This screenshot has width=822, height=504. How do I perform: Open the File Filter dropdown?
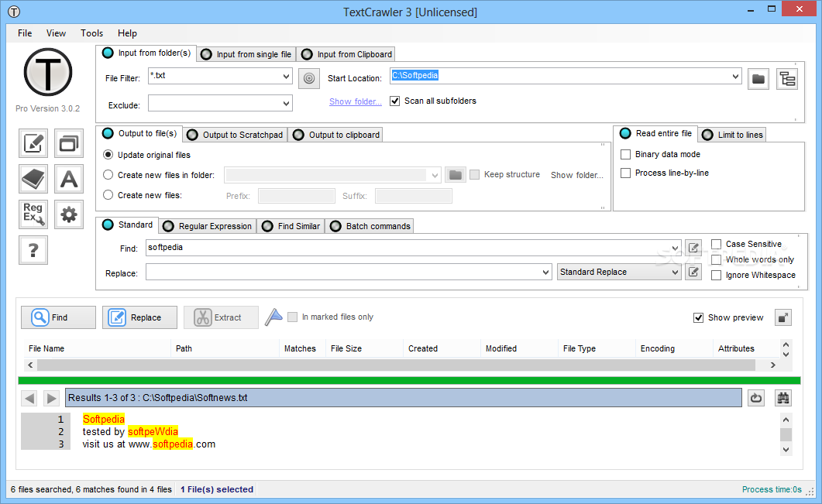[286, 77]
